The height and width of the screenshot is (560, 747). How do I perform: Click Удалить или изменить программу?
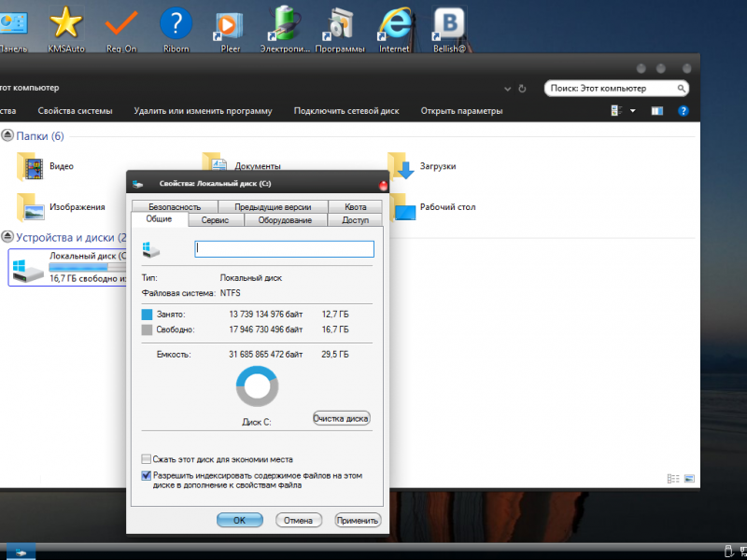click(x=203, y=111)
